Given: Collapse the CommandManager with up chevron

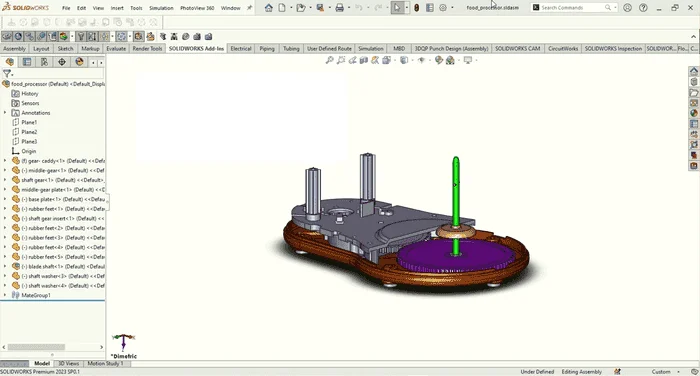Looking at the screenshot, I should 693,37.
